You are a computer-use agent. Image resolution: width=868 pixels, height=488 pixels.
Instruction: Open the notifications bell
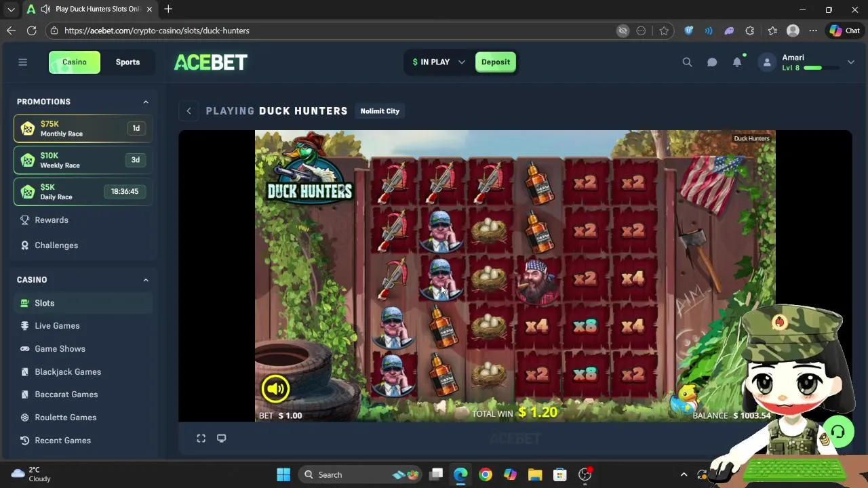[x=737, y=62]
